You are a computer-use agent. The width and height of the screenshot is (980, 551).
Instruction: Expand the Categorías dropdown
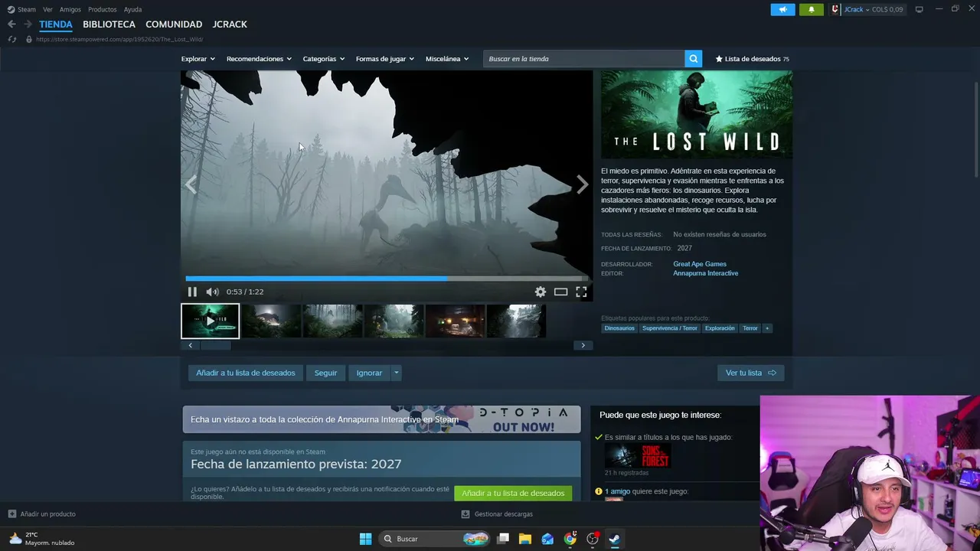323,59
